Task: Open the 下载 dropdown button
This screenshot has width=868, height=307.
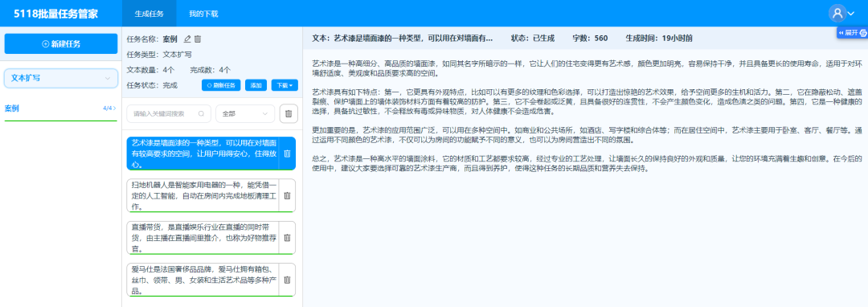Action: (x=285, y=86)
